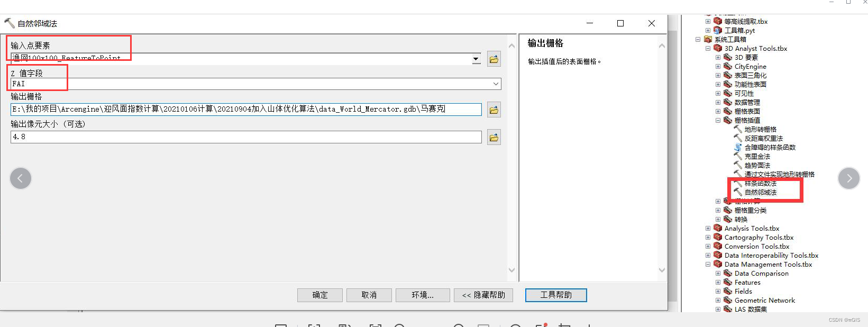Click the 地形转栅格 hammer tool icon
Screen dimensions: 868x327
tap(738, 129)
